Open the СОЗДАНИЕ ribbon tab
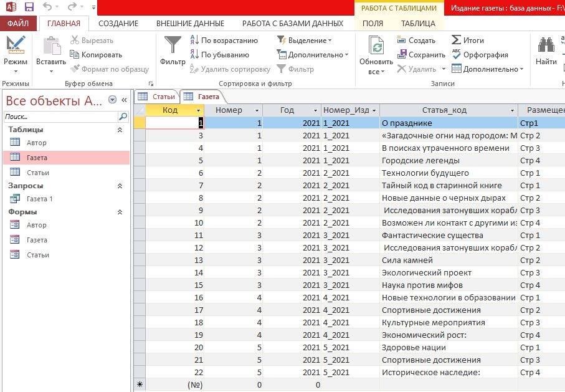This screenshot has height=392, width=565. pos(118,23)
